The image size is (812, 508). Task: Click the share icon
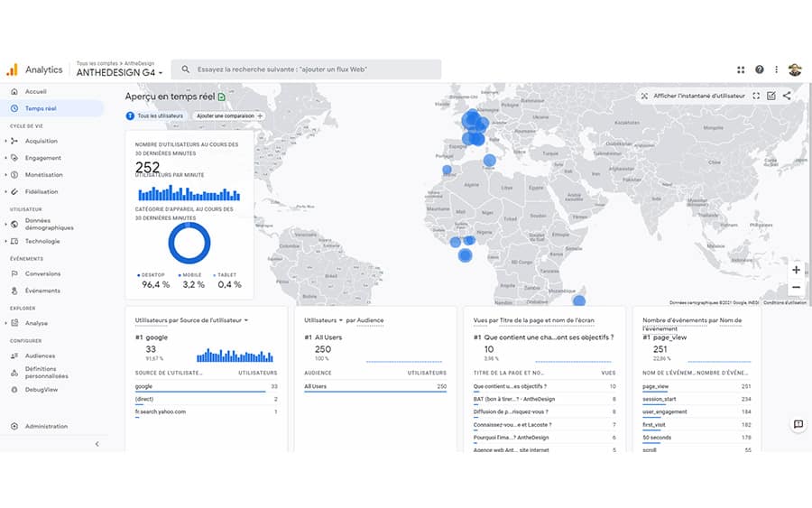787,96
